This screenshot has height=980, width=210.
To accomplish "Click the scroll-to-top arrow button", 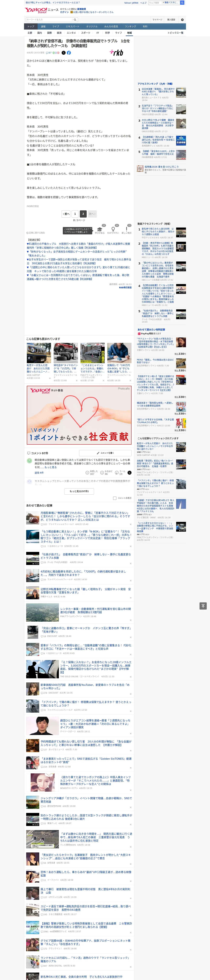I will (203, 606).
